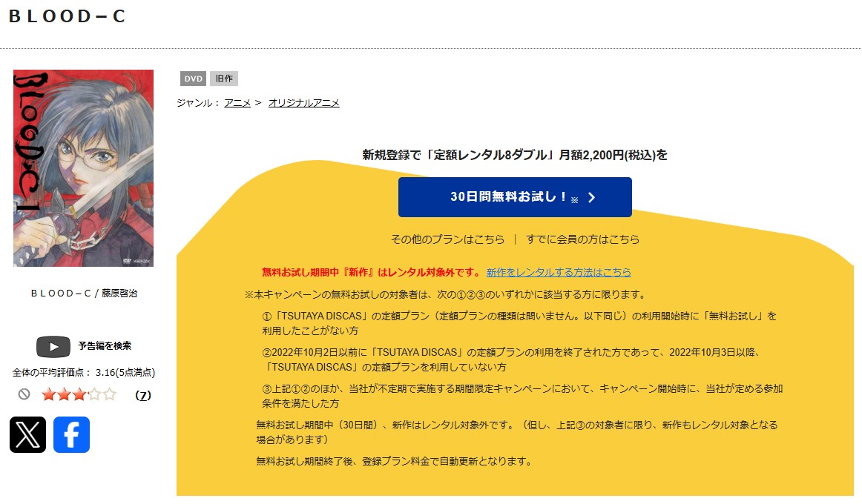Image resolution: width=862 pixels, height=504 pixels.
Task: Rate the title five stars
Action: click(109, 394)
